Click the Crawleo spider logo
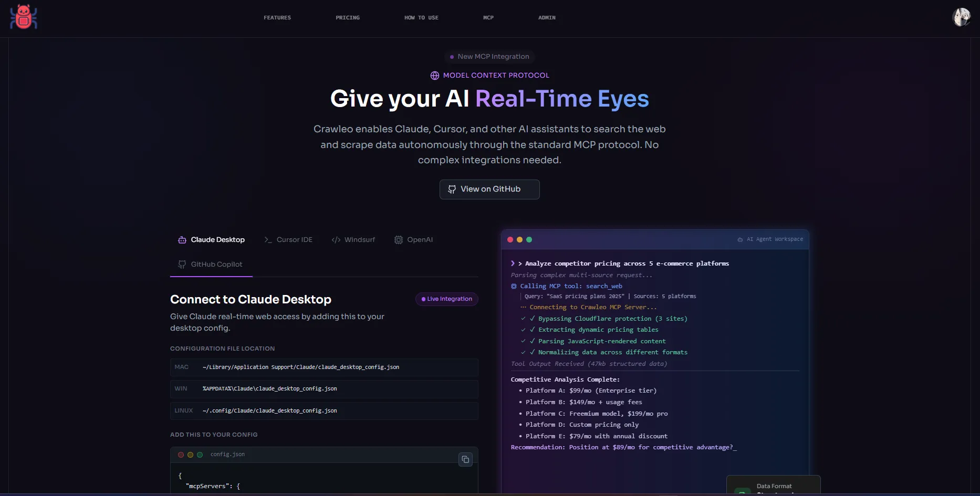This screenshot has width=980, height=496. tap(24, 17)
